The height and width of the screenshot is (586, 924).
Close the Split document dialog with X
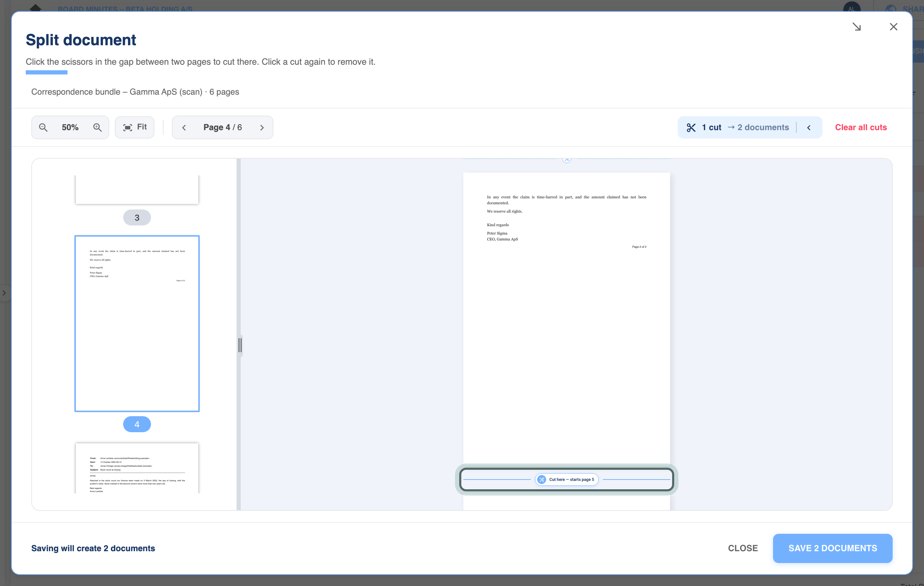[x=893, y=27]
